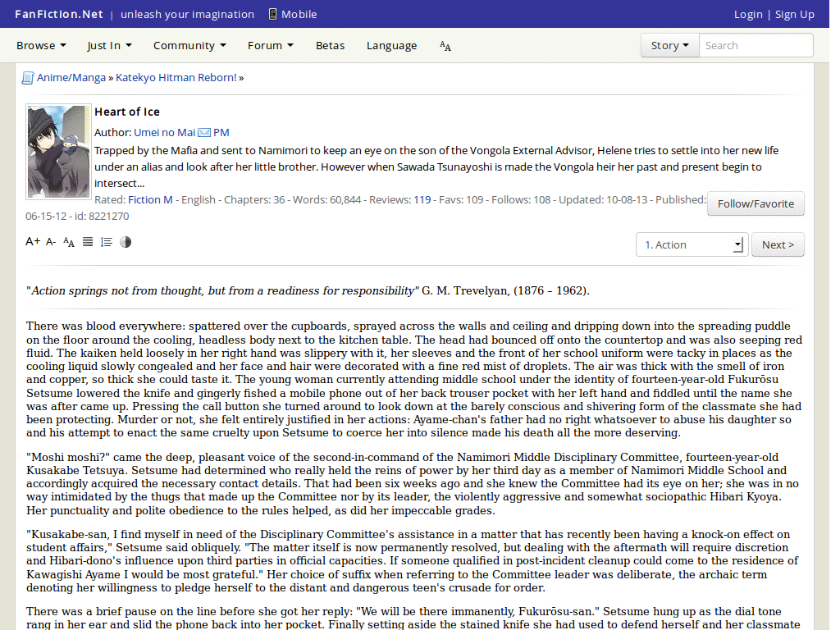
Task: Click the document icon beside the breadcrumb
Action: point(27,76)
